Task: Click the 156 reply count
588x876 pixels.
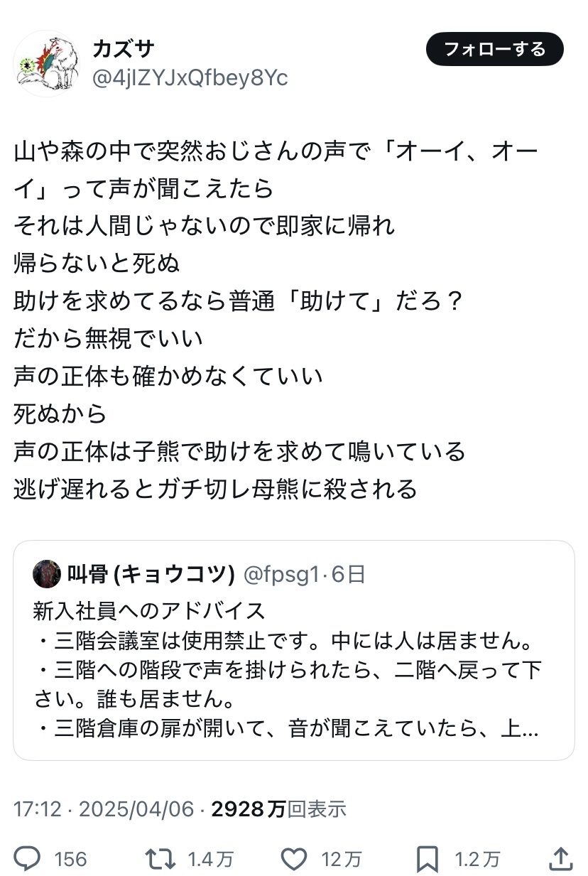Action: (x=70, y=860)
